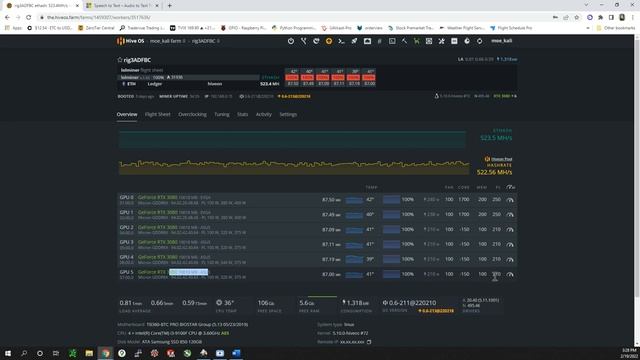Open overclock gauge for GPU 5 row
640x360 pixels.
tap(510, 275)
